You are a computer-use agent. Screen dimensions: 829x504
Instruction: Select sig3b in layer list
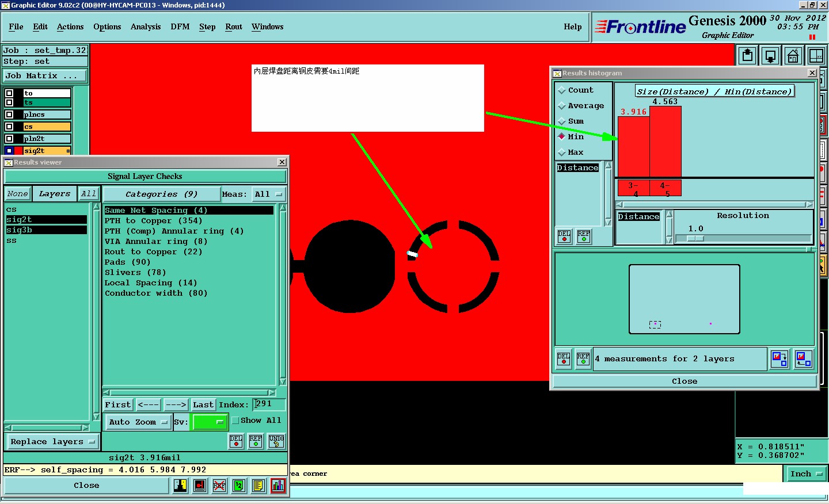46,230
